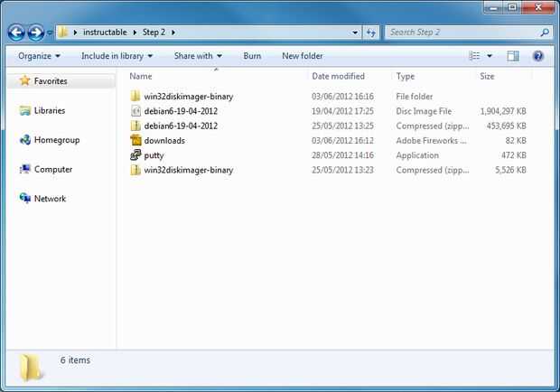The height and width of the screenshot is (392, 560).
Task: Close the Explorer window
Action: point(538,8)
